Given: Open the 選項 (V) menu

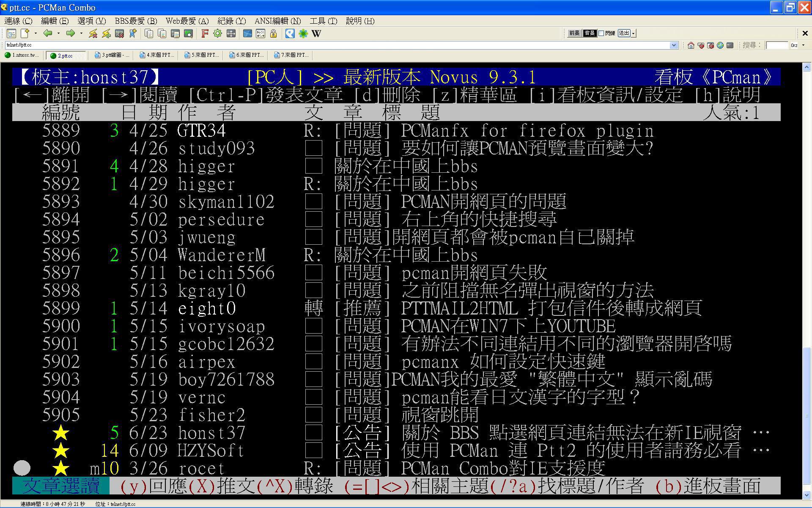Looking at the screenshot, I should pyautogui.click(x=92, y=21).
